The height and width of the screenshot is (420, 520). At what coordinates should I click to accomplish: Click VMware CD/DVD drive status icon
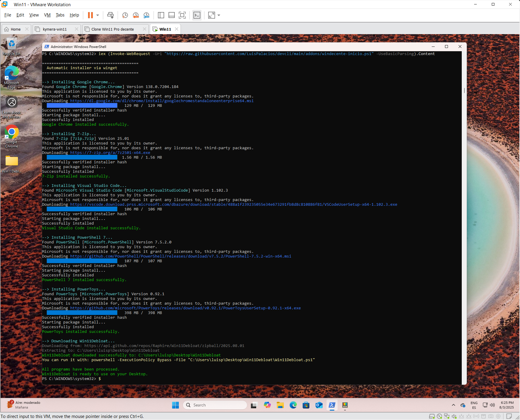[439, 416]
